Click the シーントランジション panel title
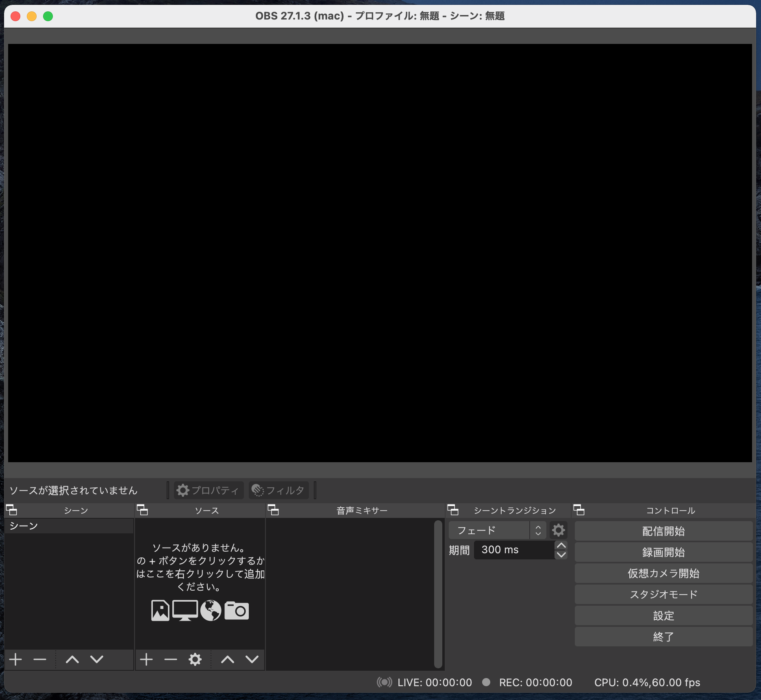Viewport: 761px width, 700px height. [x=515, y=510]
